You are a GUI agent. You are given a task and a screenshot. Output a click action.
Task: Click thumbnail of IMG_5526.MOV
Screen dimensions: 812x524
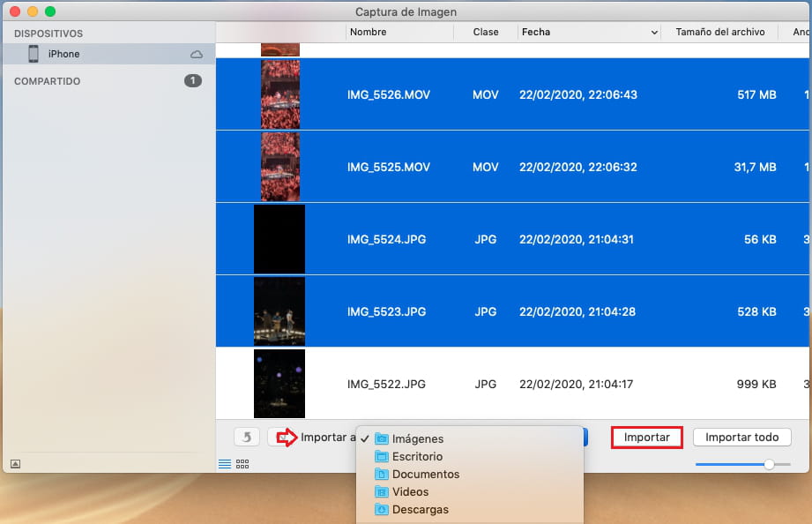point(280,94)
